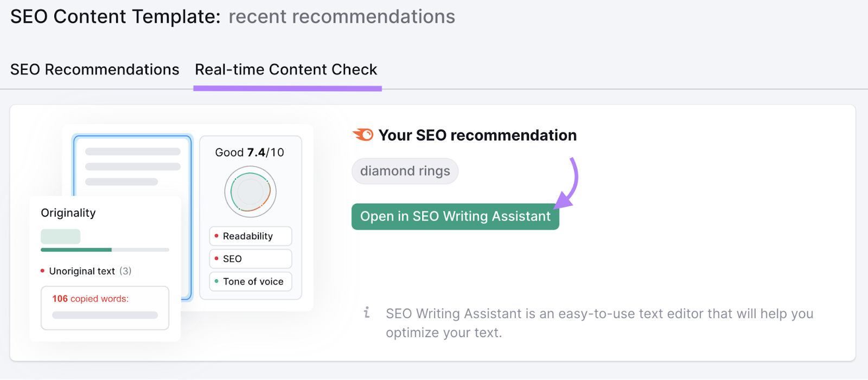The width and height of the screenshot is (868, 380).
Task: Select the diamond rings keyword chip
Action: pos(405,171)
